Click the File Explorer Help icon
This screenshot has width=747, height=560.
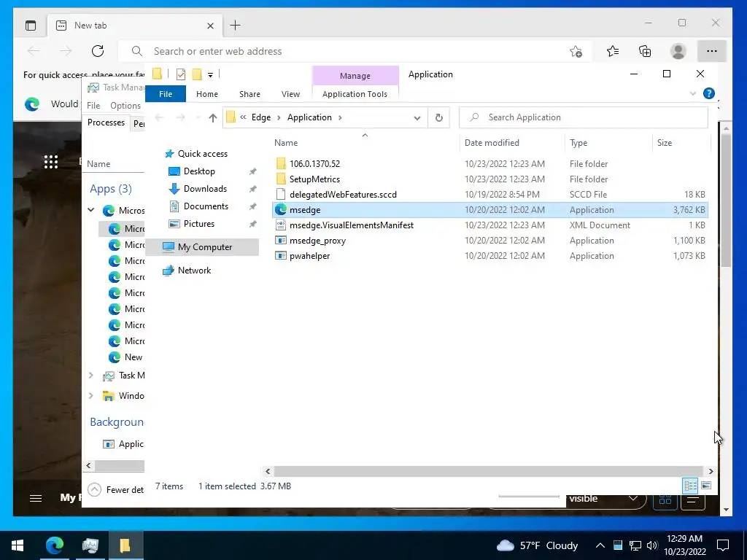tap(709, 93)
